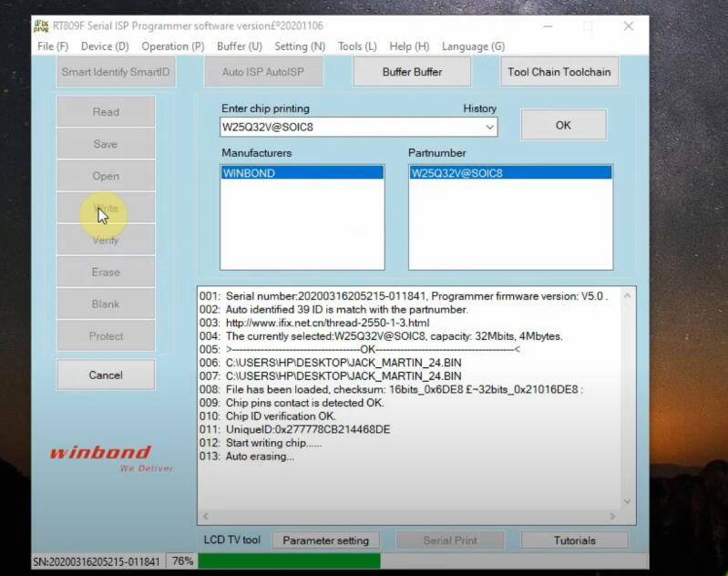
Task: Click the iFix prog app icon in title bar
Action: [41, 26]
